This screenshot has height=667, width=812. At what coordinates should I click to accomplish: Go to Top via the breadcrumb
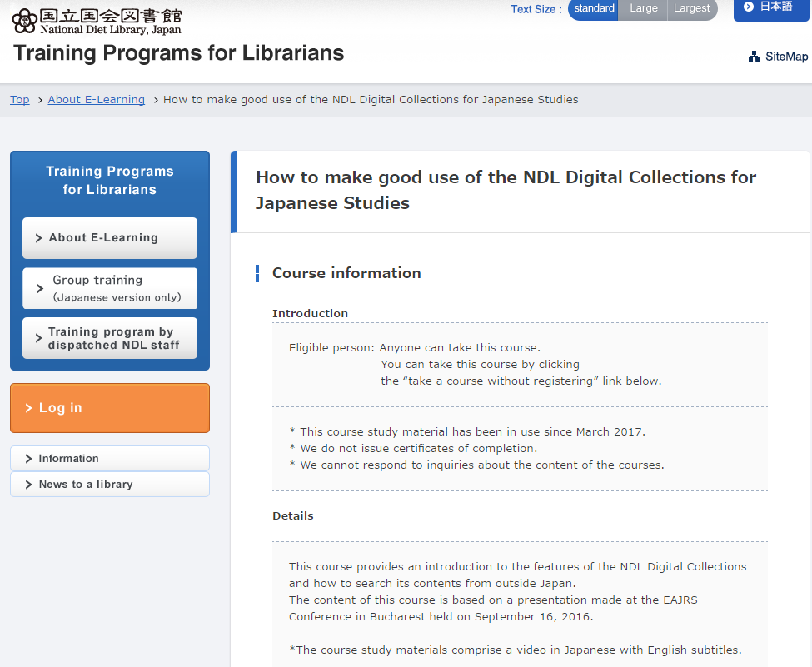tap(20, 99)
